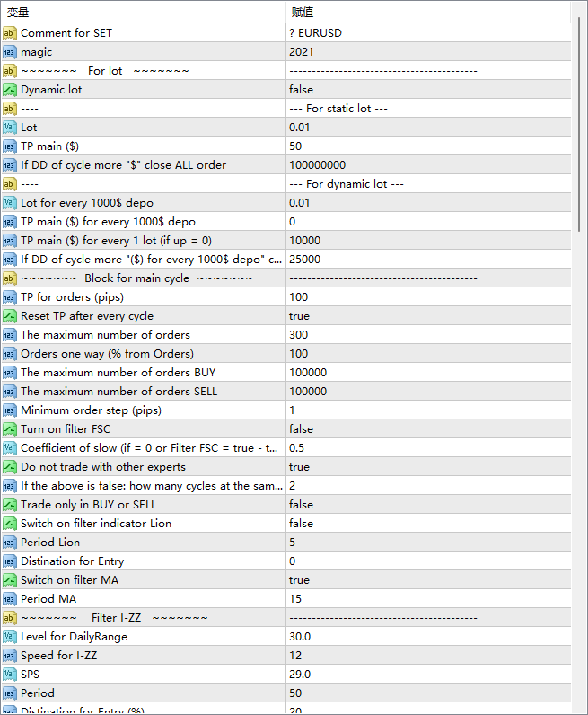Click integer icon beside Period Lion
The height and width of the screenshot is (715, 588).
tap(10, 543)
